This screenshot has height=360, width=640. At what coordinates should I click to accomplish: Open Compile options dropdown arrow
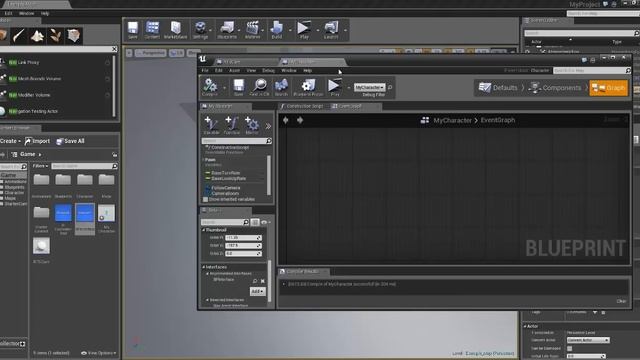[224, 87]
